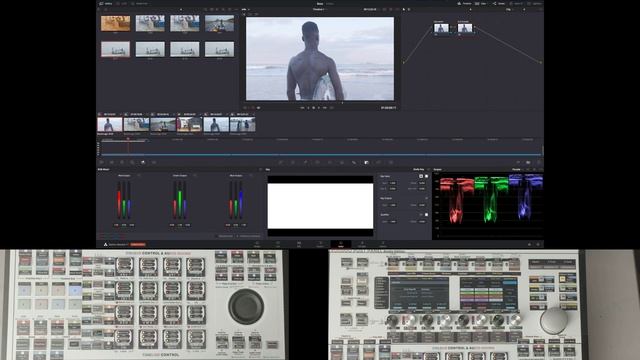Screen dimensions: 640x360
Task: Click the Key Input Gain value field
Action: (x=393, y=183)
